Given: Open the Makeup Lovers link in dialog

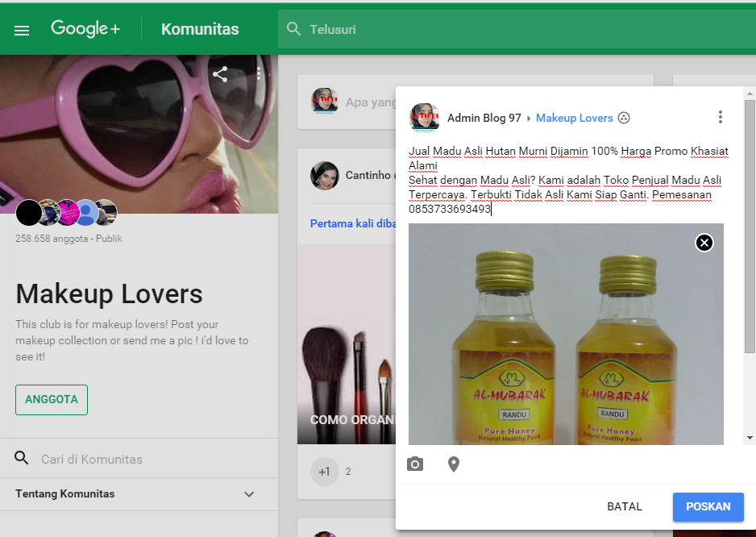Looking at the screenshot, I should click(574, 119).
